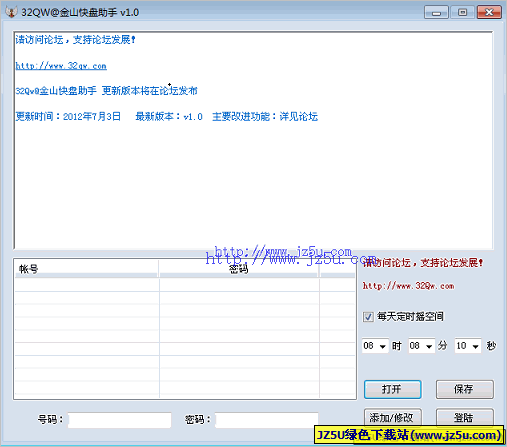Click the 更新时间：2012年7月3日 text
The height and width of the screenshot is (447, 507).
click(x=68, y=117)
